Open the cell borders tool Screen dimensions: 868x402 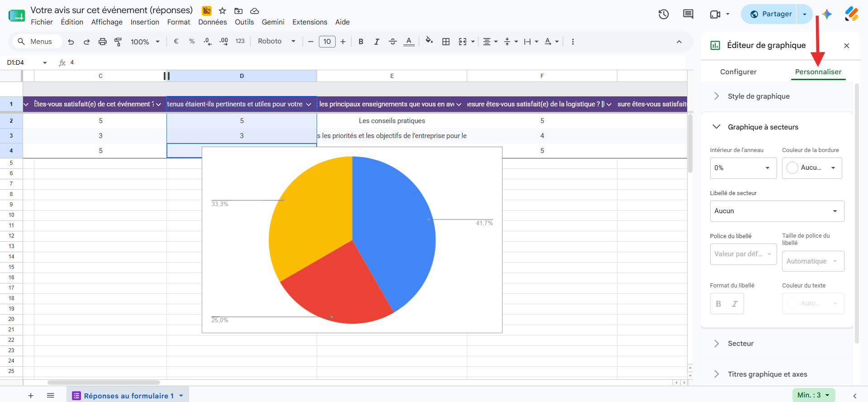[x=446, y=42]
